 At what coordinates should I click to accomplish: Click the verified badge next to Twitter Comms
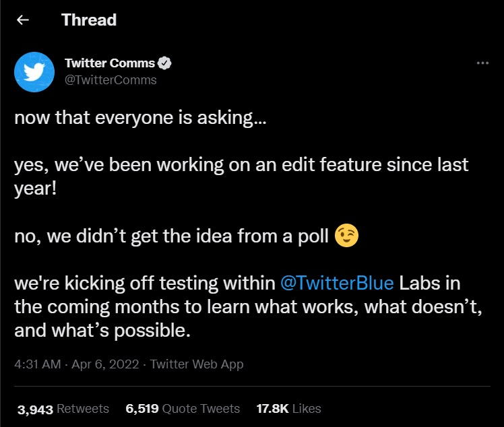[x=164, y=63]
